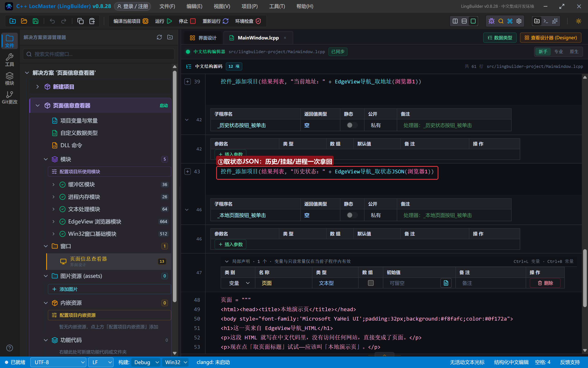The width and height of the screenshot is (588, 368).
Task: Open the 工具 sidebar panel
Action: 9,60
